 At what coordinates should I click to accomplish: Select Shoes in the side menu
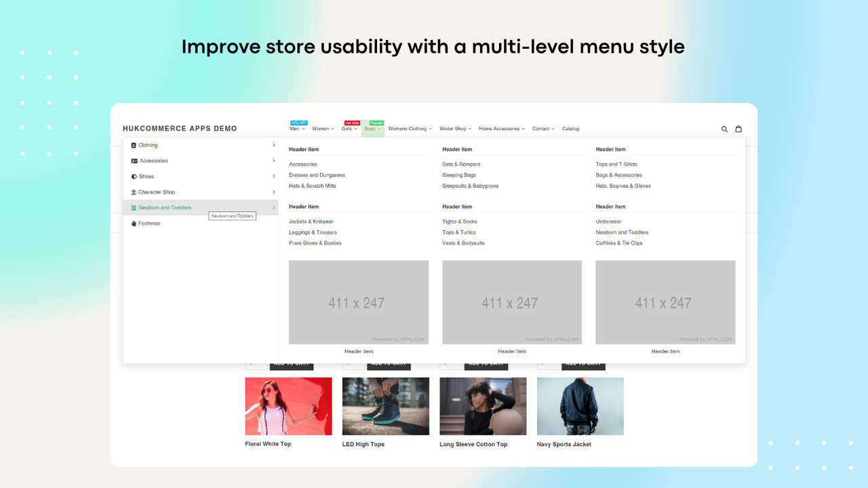tap(201, 176)
